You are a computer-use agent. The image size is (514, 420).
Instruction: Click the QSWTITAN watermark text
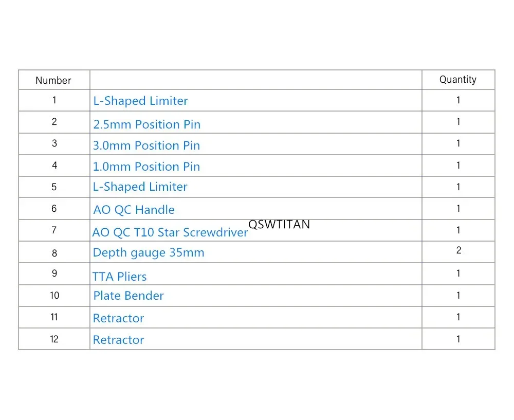(x=279, y=225)
